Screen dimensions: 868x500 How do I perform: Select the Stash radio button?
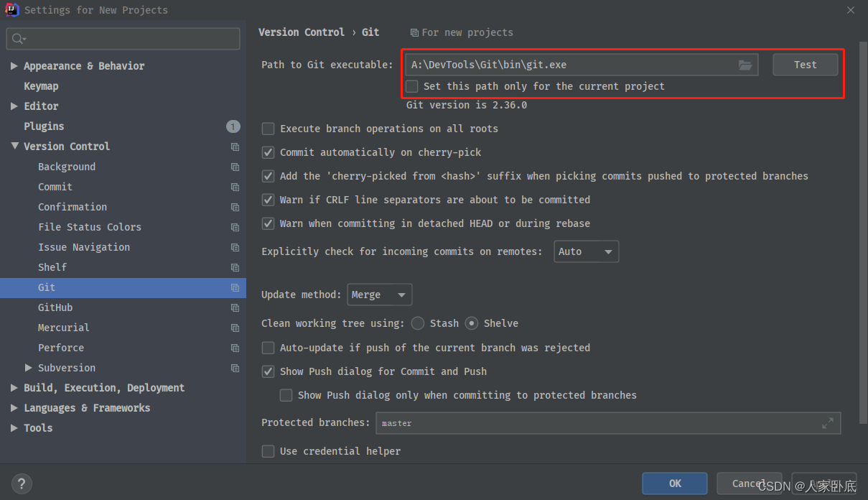pyautogui.click(x=418, y=323)
